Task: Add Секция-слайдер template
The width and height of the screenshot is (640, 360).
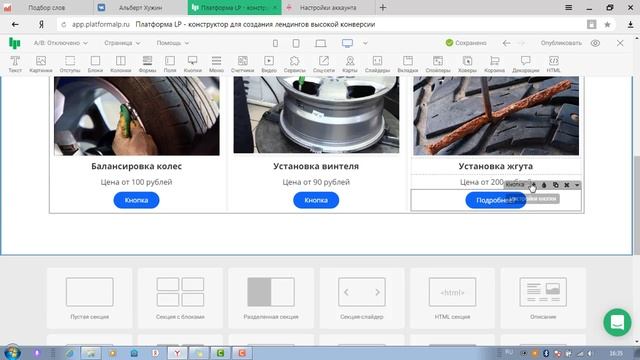Action: 362,298
